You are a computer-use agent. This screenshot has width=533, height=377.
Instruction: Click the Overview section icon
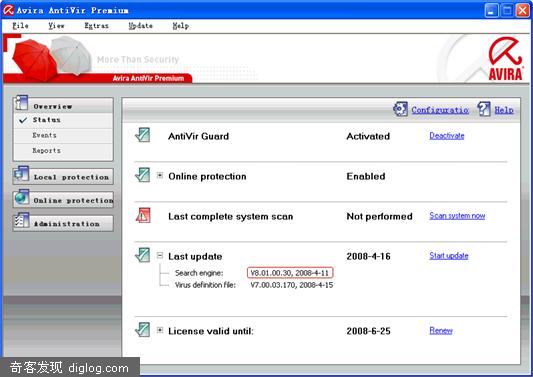coord(21,103)
